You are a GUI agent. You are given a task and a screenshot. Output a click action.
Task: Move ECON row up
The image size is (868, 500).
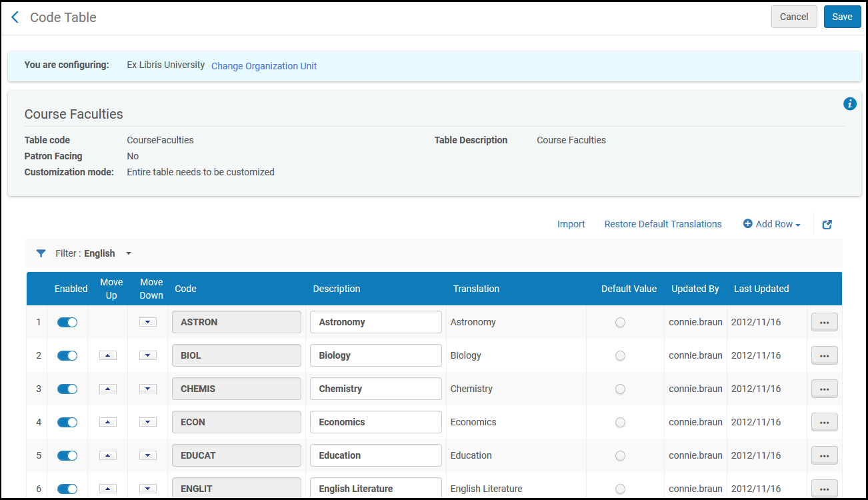(x=108, y=422)
